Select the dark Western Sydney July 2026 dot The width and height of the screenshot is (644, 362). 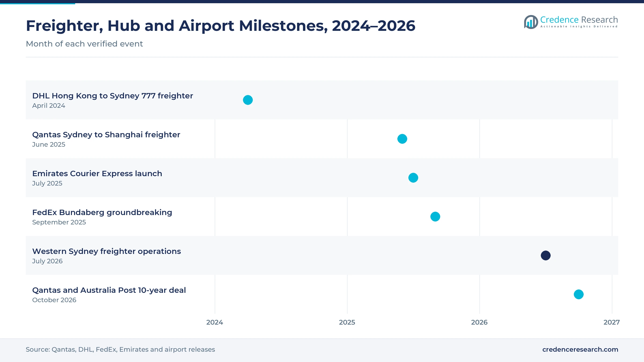coord(546,256)
